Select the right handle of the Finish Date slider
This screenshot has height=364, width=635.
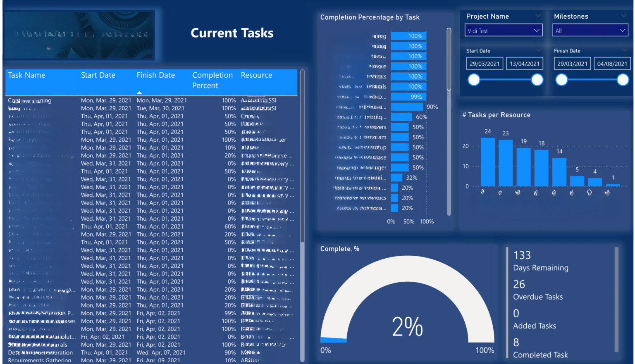623,79
